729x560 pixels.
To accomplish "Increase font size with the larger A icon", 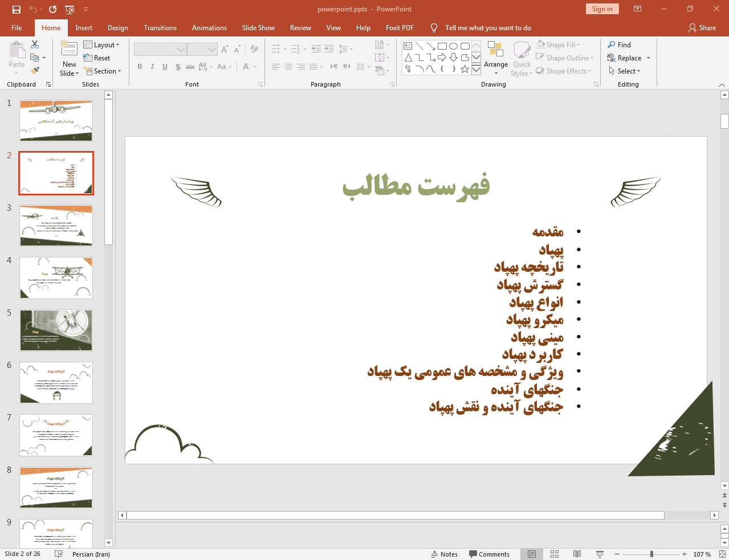I will [x=225, y=50].
